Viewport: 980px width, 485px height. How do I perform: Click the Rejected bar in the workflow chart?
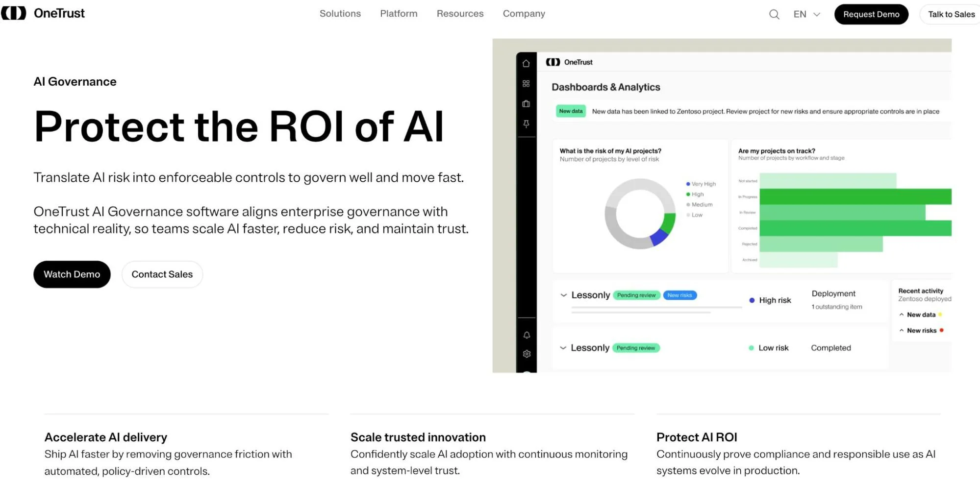click(x=821, y=244)
